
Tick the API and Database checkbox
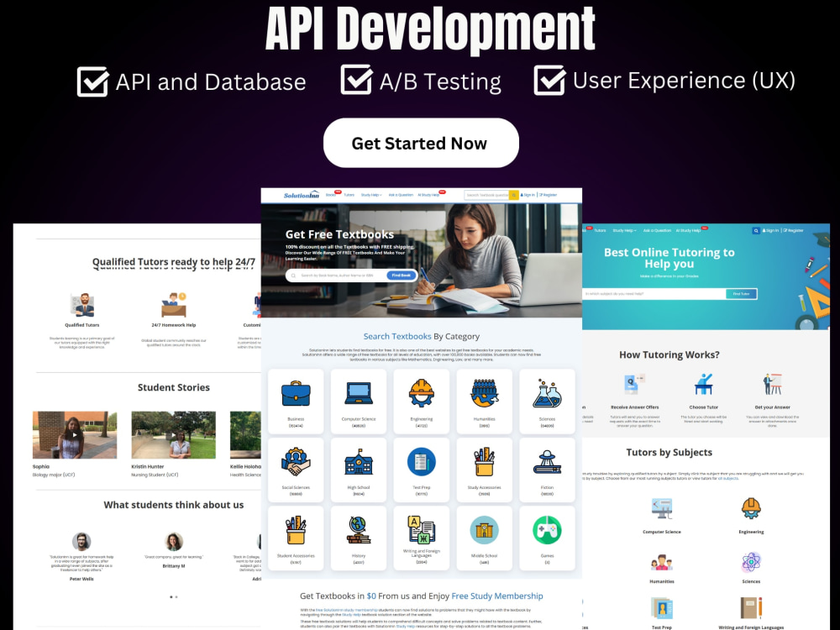pos(92,81)
